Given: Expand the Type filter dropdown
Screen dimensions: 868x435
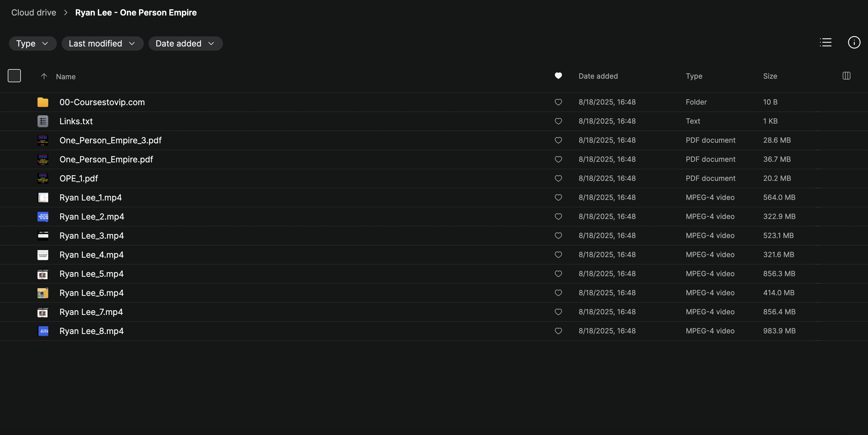Looking at the screenshot, I should [x=32, y=44].
